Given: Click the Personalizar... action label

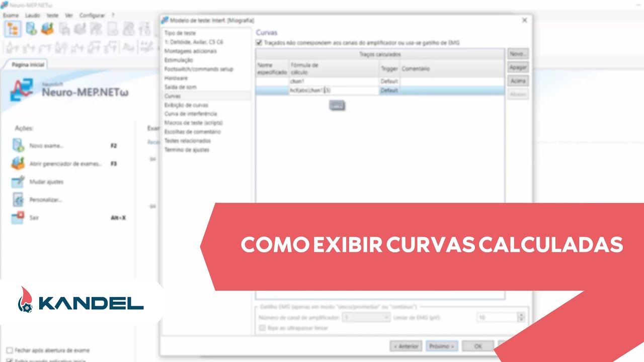Looking at the screenshot, I should [46, 200].
